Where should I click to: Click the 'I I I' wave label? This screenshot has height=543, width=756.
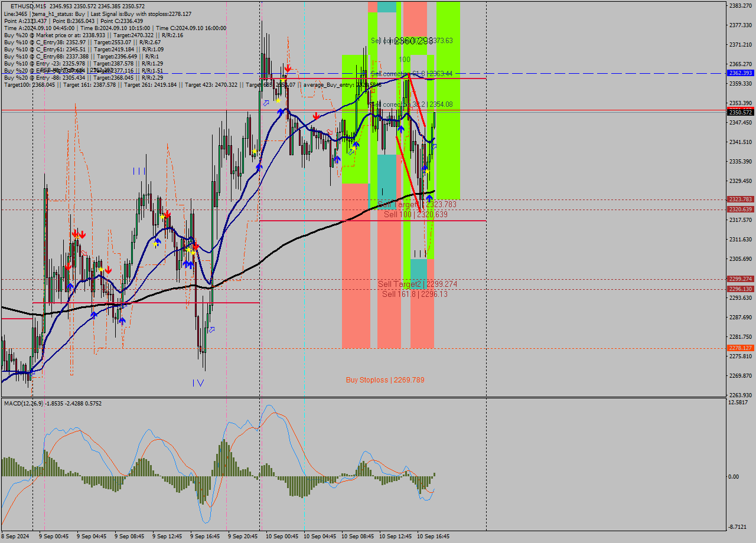point(139,171)
